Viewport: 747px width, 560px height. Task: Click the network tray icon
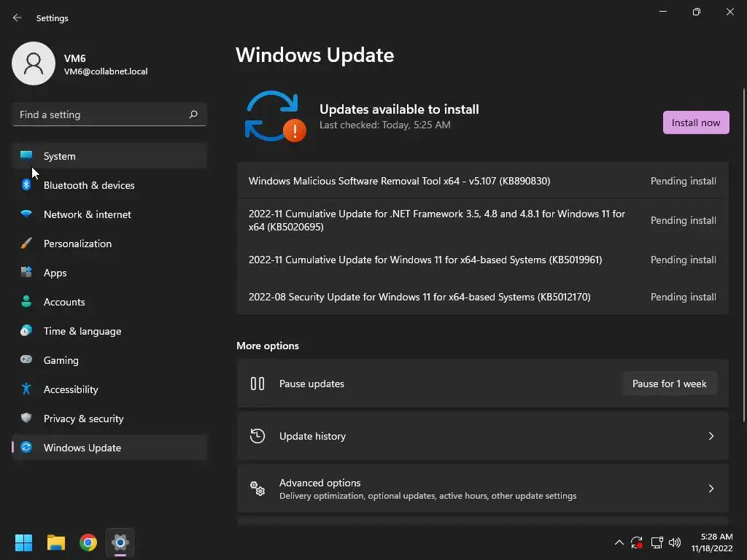[657, 542]
